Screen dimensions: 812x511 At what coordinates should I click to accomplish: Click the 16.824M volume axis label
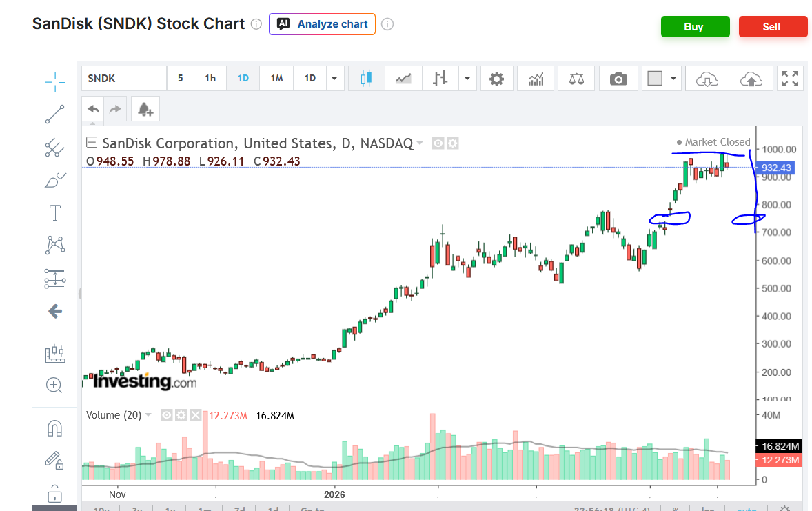click(780, 446)
